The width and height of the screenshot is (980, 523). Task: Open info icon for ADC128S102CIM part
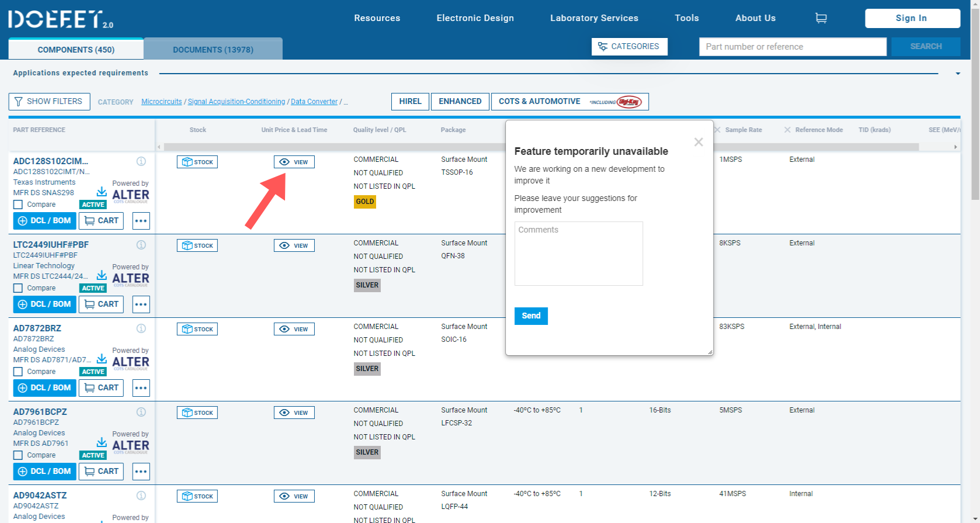point(141,161)
